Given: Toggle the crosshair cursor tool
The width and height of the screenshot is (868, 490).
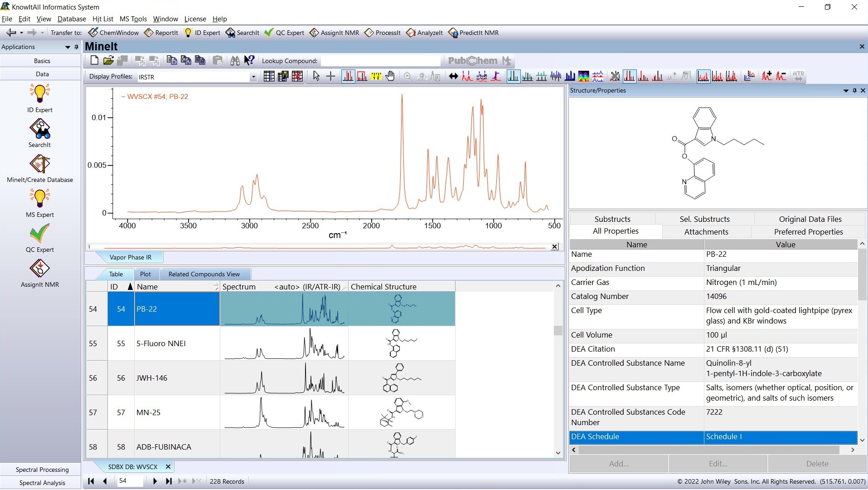Looking at the screenshot, I should click(x=331, y=76).
